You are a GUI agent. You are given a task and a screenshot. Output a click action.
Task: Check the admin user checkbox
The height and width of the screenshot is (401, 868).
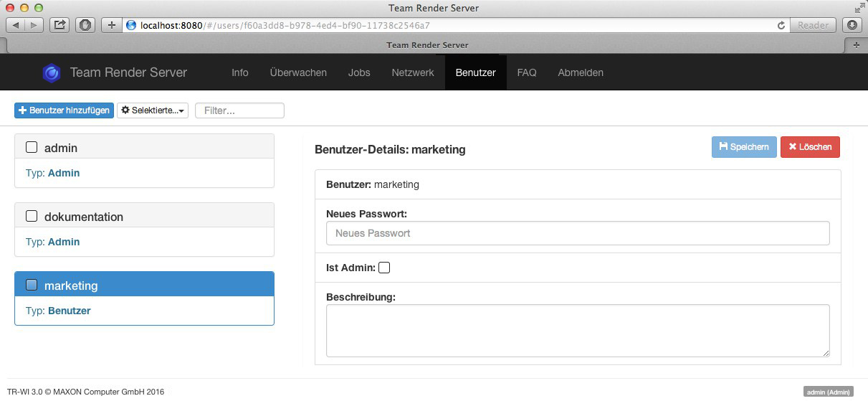(x=32, y=148)
